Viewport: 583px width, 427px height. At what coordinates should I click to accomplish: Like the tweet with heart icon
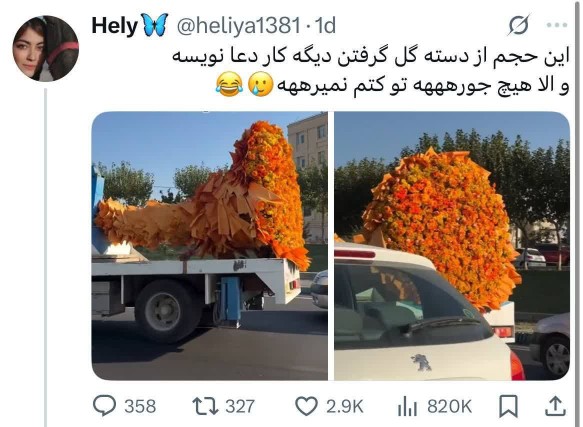306,406
